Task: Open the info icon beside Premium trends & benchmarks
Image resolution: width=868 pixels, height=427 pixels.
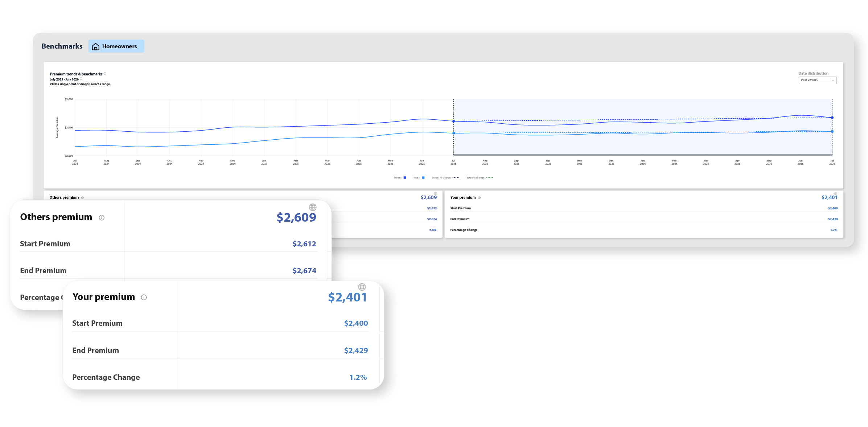Action: (105, 74)
